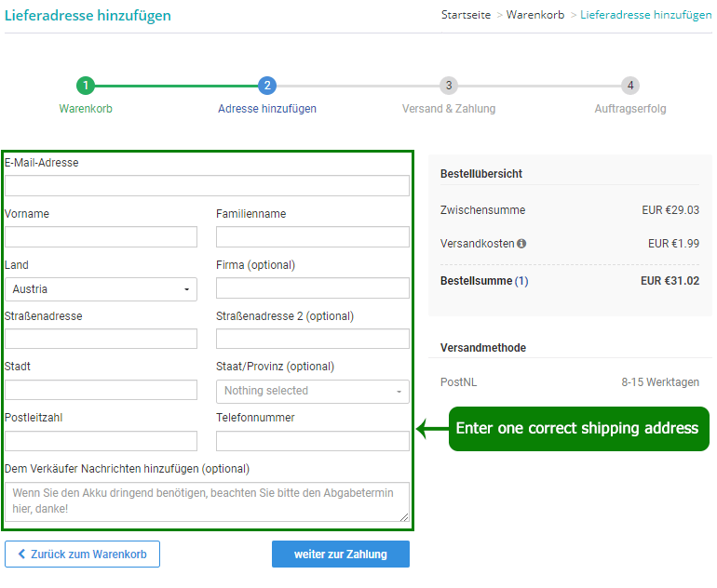Click the Versandkosten info icon
The image size is (717, 588).
point(521,244)
